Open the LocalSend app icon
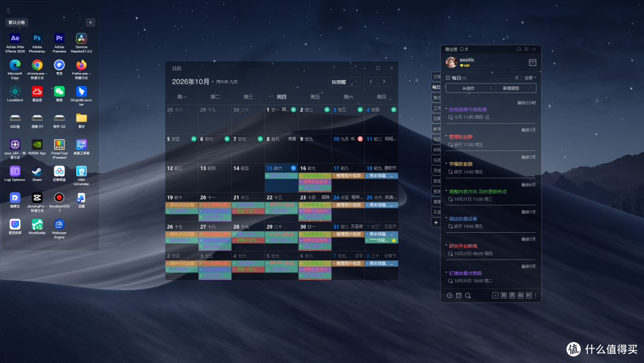The width and height of the screenshot is (644, 363). pos(15,91)
